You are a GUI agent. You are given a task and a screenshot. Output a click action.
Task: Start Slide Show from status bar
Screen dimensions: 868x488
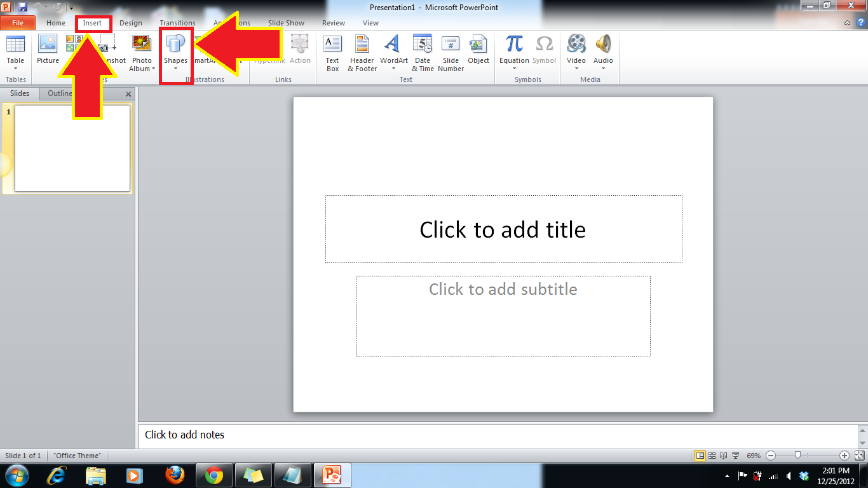[x=736, y=456]
